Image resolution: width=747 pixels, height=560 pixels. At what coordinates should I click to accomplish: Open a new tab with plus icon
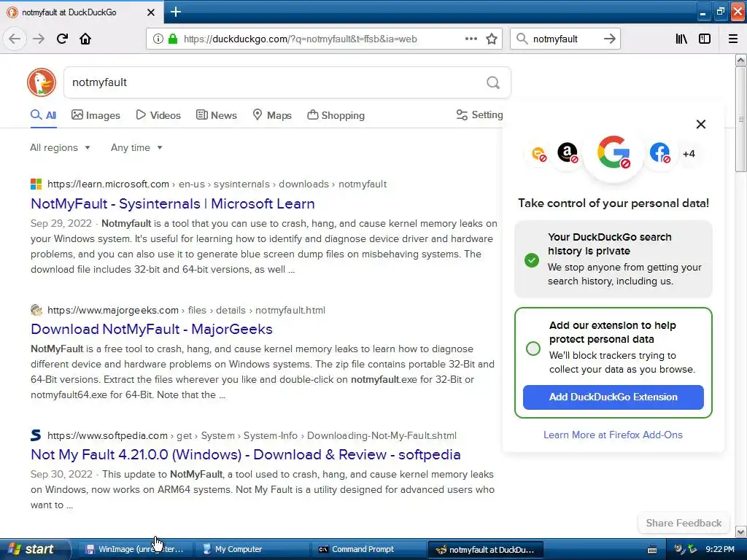(x=175, y=12)
